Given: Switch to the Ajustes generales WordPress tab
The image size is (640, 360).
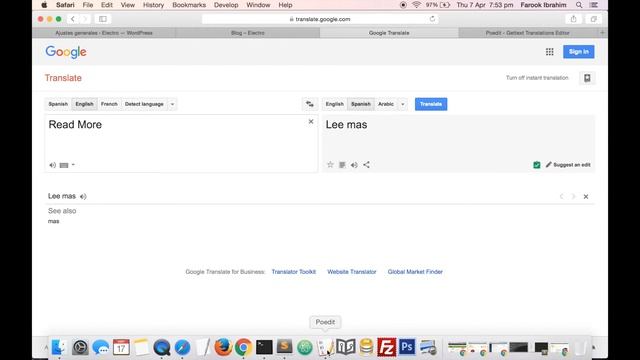Looking at the screenshot, I should [104, 33].
